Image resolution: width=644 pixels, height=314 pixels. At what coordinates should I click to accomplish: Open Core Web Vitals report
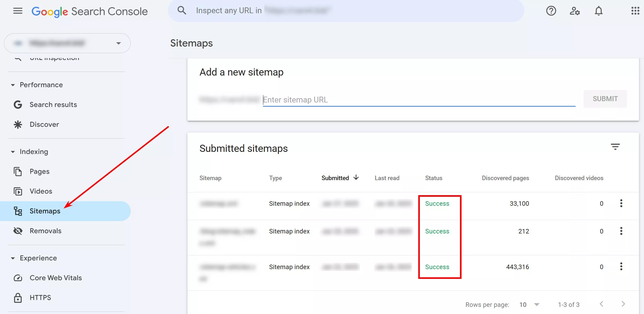(x=56, y=278)
